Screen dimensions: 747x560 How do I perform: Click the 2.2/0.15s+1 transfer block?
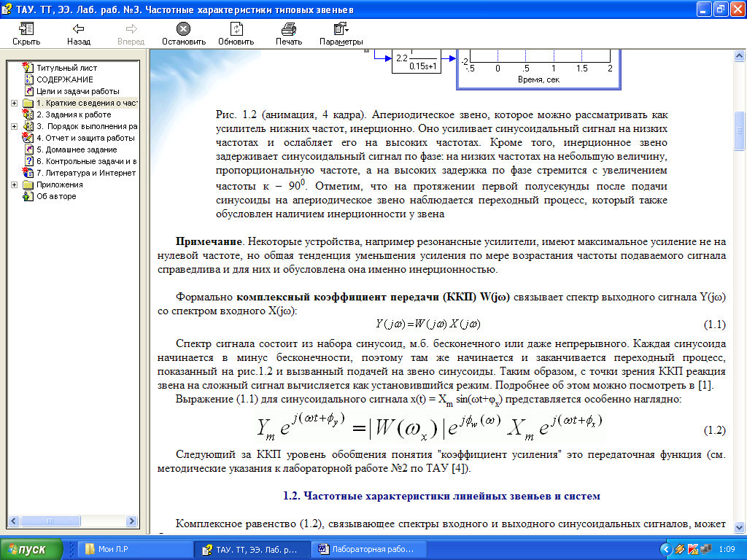(x=417, y=61)
